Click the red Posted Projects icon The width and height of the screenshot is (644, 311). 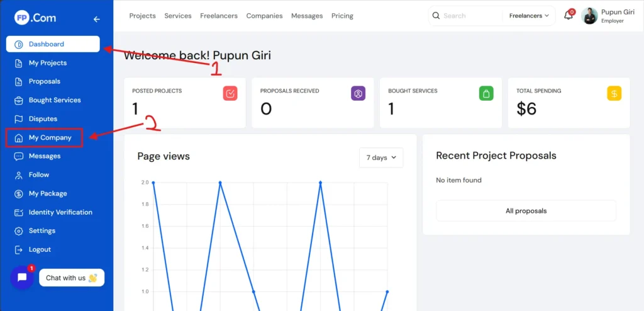(230, 94)
